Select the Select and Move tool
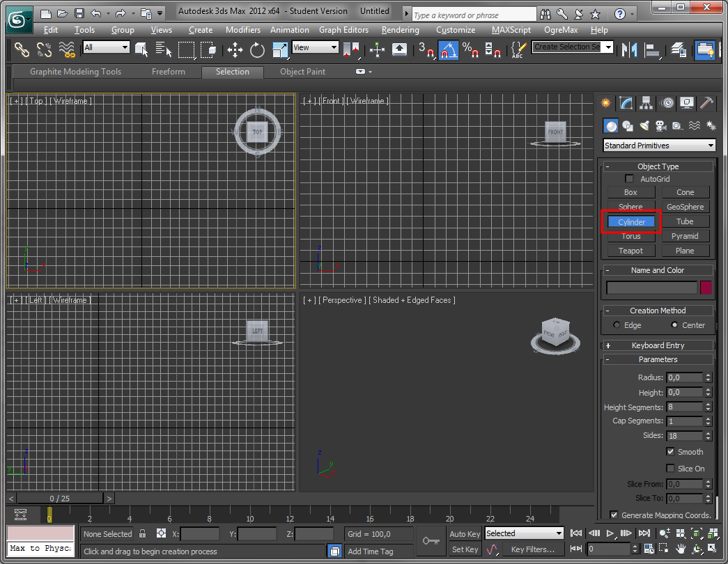 [x=235, y=50]
